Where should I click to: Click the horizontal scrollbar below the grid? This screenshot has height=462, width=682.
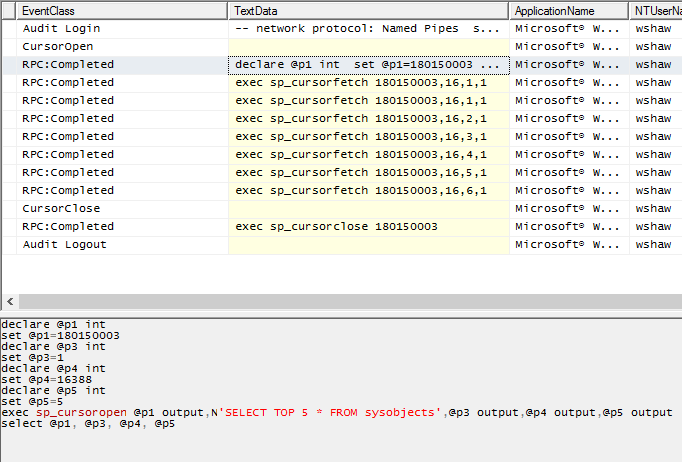340,301
